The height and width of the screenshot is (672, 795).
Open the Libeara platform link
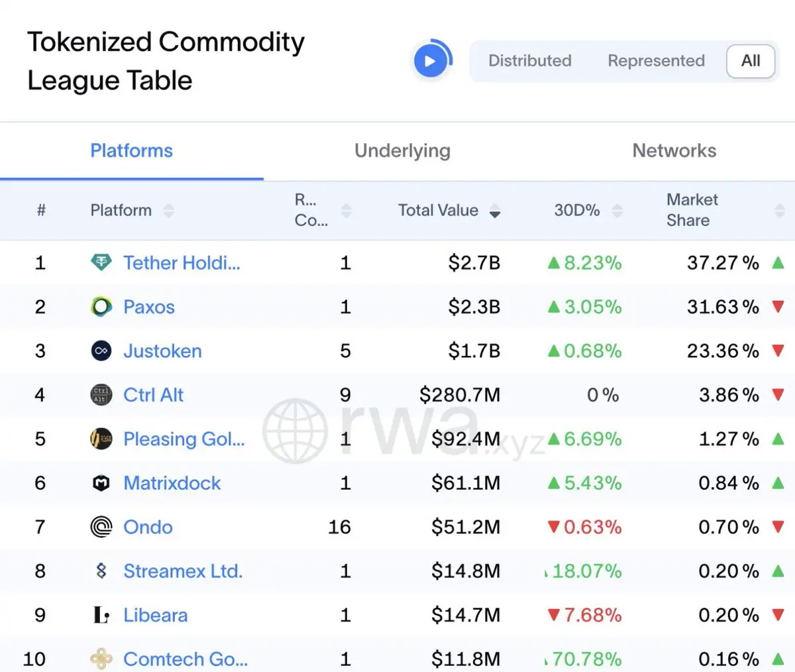[x=155, y=615]
